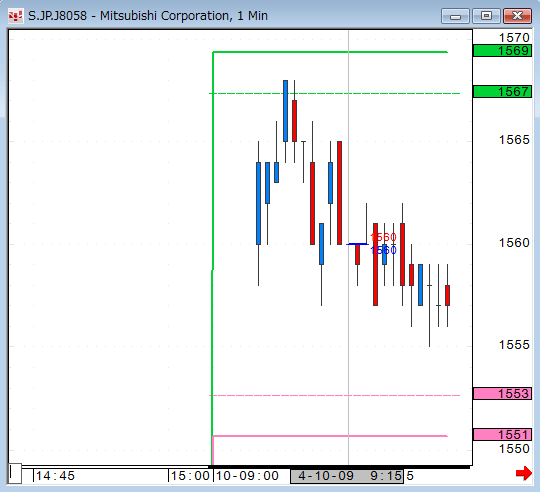Close the Mitsubishi chart window
The width and height of the screenshot is (540, 492).
click(517, 16)
